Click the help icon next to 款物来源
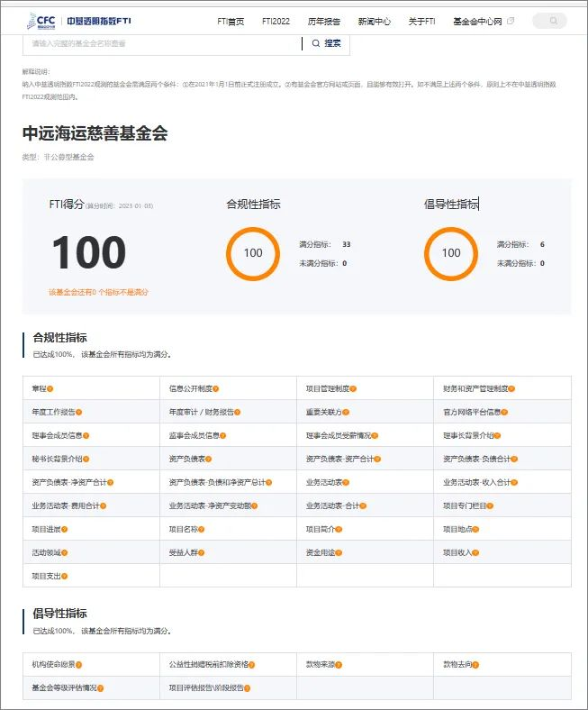This screenshot has height=710, width=588. (339, 665)
